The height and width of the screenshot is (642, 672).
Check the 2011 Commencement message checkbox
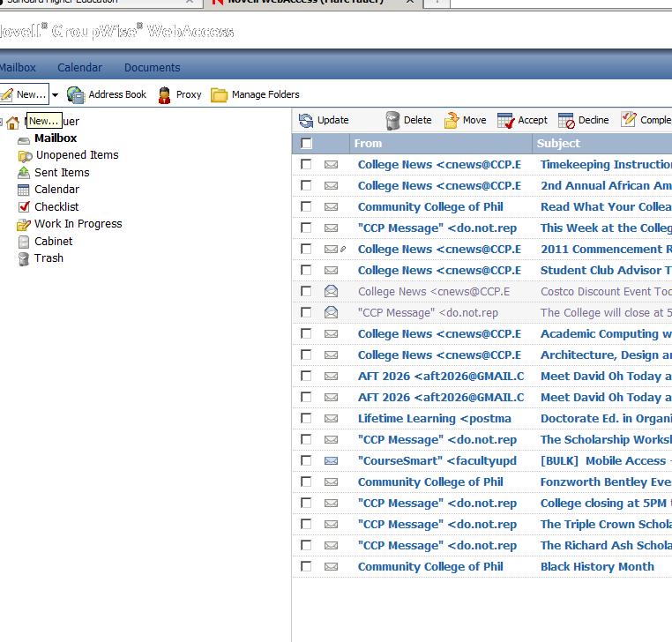(x=306, y=249)
